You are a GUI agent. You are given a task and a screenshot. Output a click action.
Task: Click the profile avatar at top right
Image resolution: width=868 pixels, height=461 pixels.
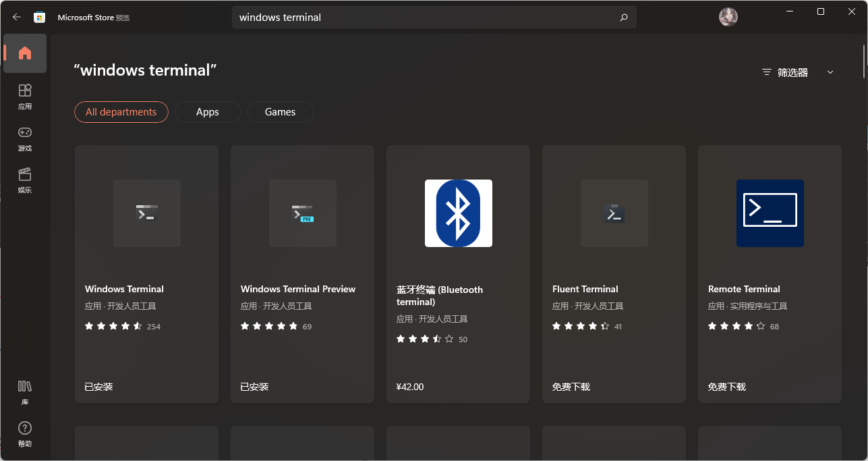[x=728, y=17]
